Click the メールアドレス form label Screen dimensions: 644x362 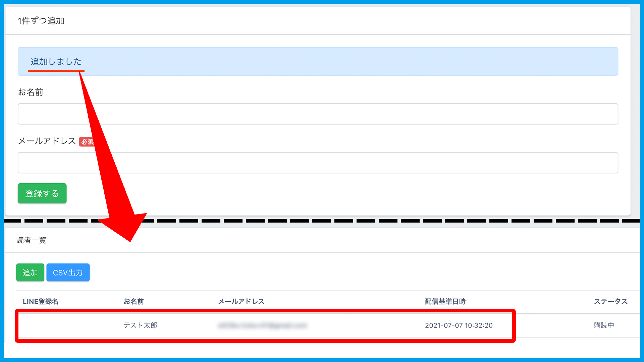click(x=47, y=141)
